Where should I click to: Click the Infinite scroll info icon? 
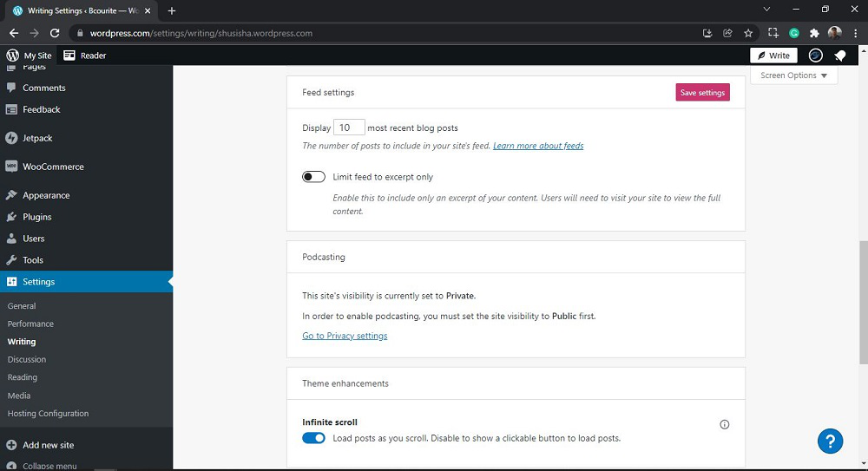click(x=725, y=424)
